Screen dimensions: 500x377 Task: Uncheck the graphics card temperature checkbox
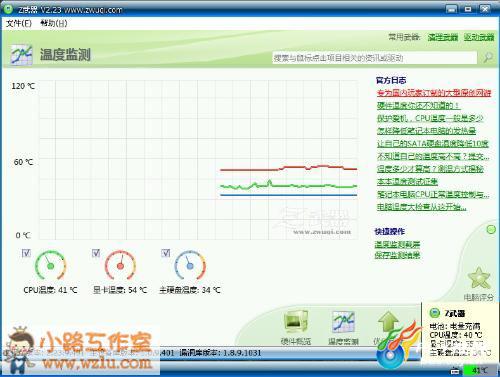coord(96,253)
